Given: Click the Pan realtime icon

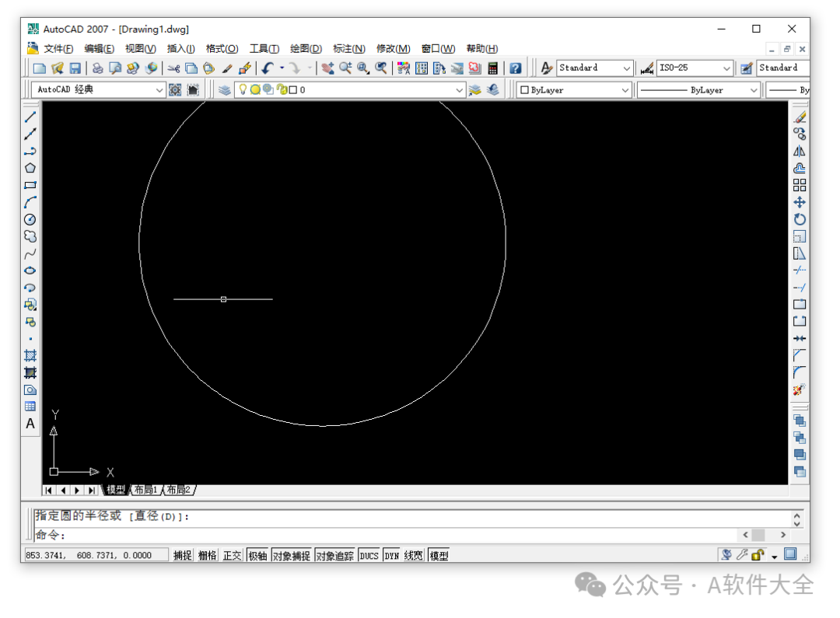Looking at the screenshot, I should (x=328, y=68).
